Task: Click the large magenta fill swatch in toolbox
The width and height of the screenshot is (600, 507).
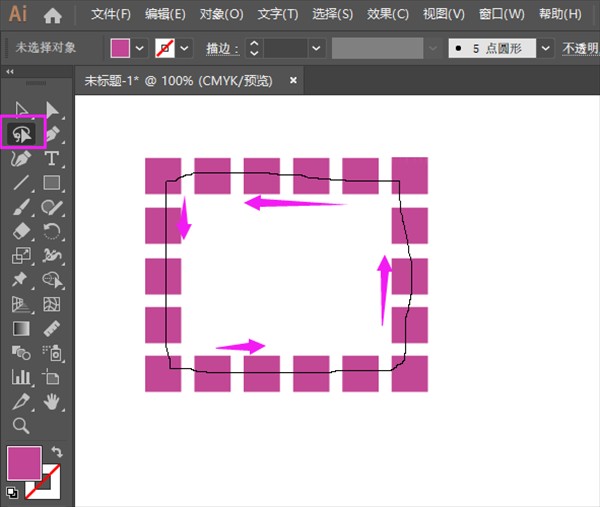Action: click(x=24, y=463)
